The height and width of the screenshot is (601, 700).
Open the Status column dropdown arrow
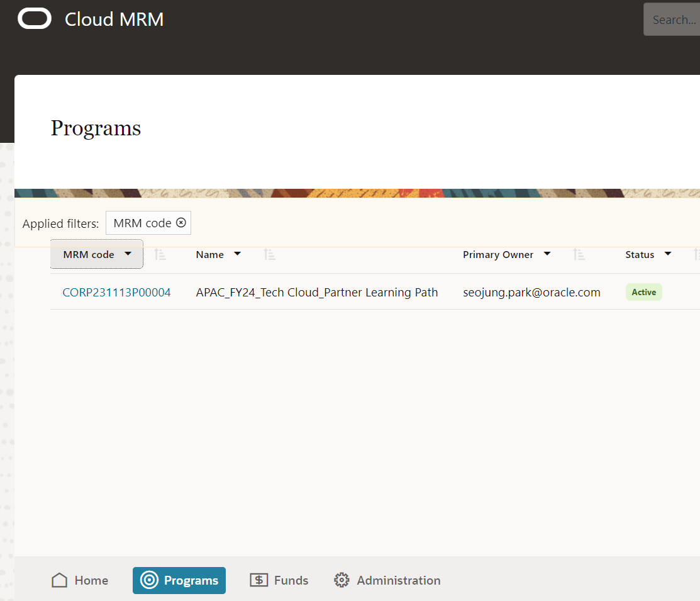(x=668, y=254)
